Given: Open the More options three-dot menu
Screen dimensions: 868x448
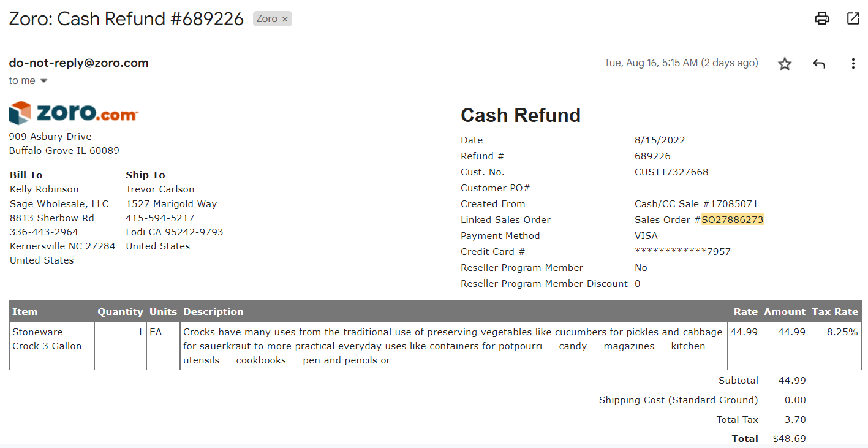Looking at the screenshot, I should [x=853, y=64].
